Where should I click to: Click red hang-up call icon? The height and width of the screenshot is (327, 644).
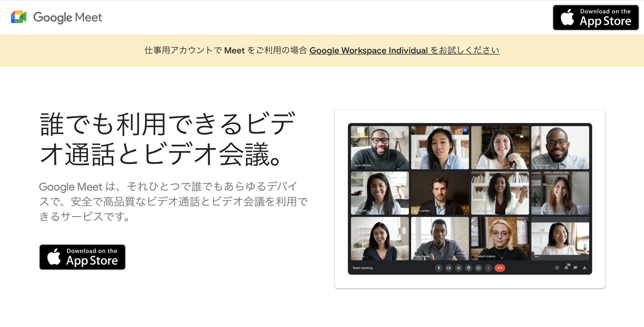pos(500,268)
